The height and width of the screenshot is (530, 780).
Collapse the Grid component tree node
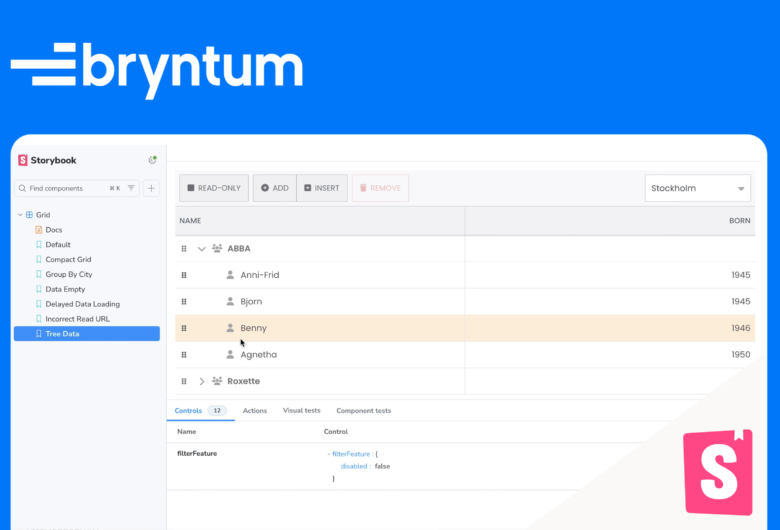pos(20,215)
